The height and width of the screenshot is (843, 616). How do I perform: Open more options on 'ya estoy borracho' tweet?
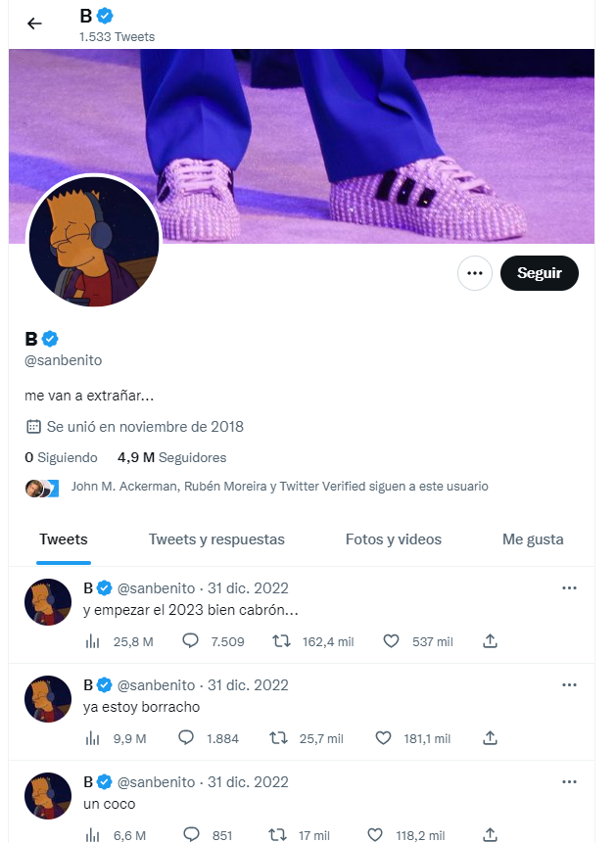569,685
